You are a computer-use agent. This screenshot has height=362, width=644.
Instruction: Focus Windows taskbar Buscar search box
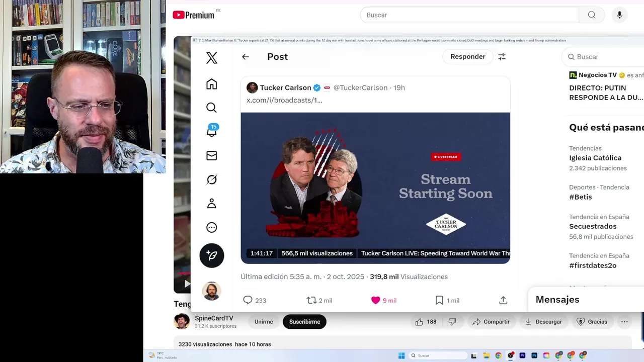click(438, 355)
